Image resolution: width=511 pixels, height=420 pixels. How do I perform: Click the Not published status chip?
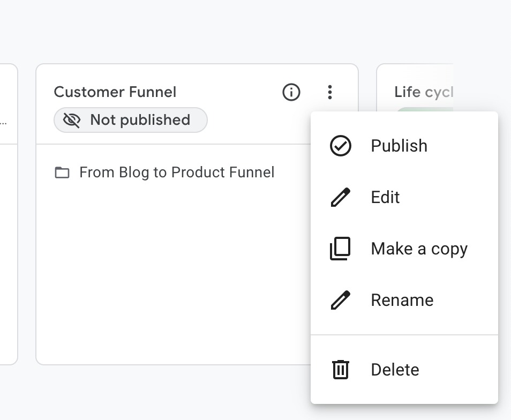[131, 120]
